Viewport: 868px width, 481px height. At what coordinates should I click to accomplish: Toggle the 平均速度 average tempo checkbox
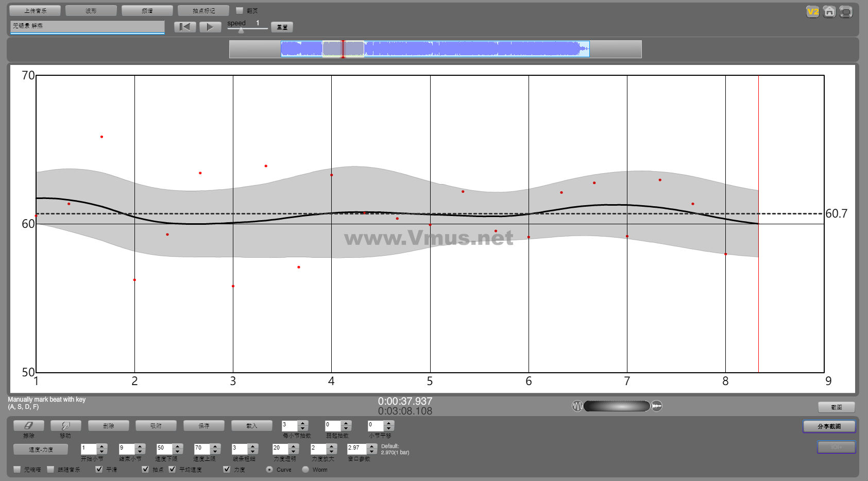(172, 469)
